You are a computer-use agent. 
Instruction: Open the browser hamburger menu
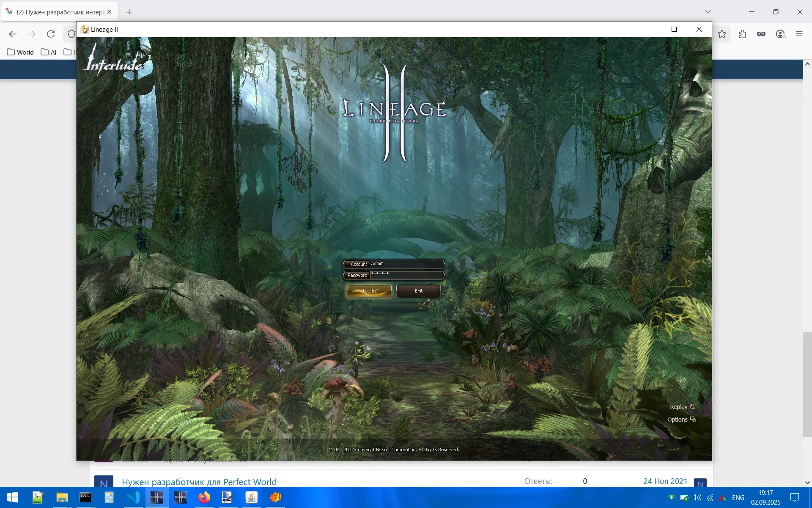click(799, 34)
